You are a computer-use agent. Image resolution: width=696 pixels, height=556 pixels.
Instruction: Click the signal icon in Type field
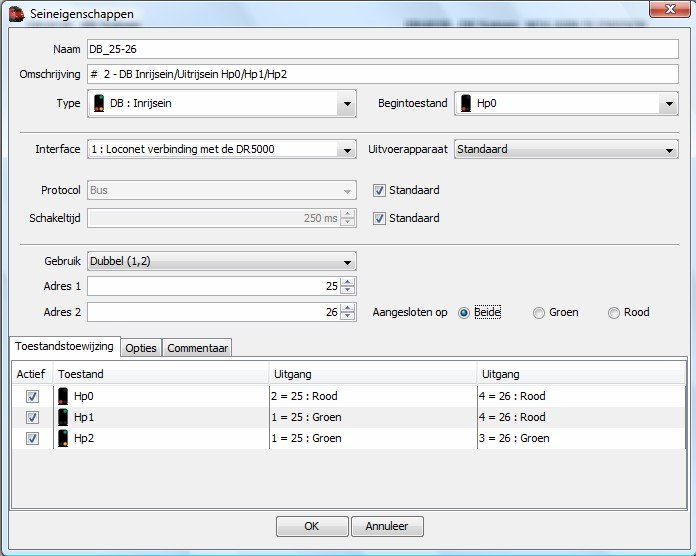click(x=98, y=103)
